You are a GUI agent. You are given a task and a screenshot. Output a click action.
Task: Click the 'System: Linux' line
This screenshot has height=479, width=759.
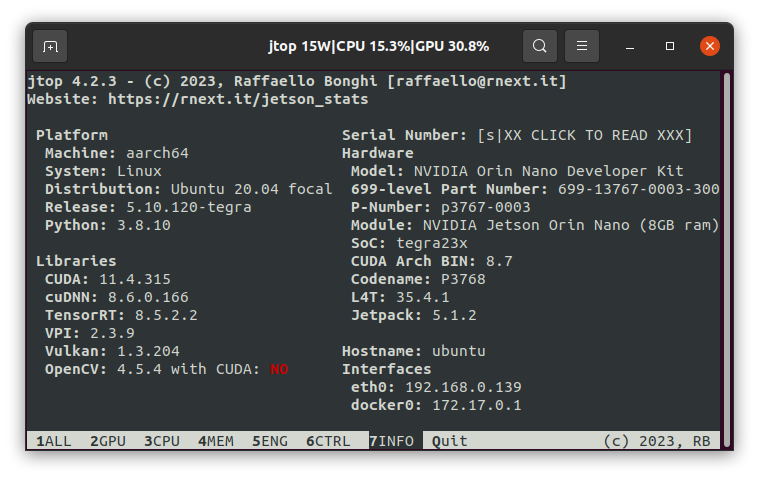tap(103, 171)
